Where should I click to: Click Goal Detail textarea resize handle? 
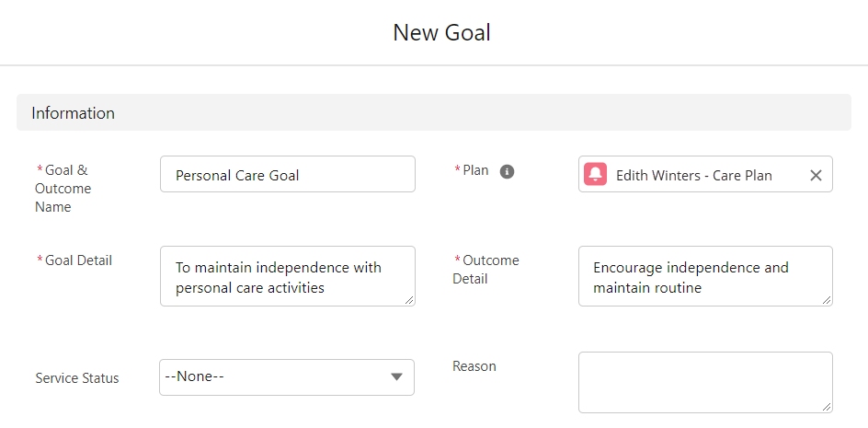(408, 300)
